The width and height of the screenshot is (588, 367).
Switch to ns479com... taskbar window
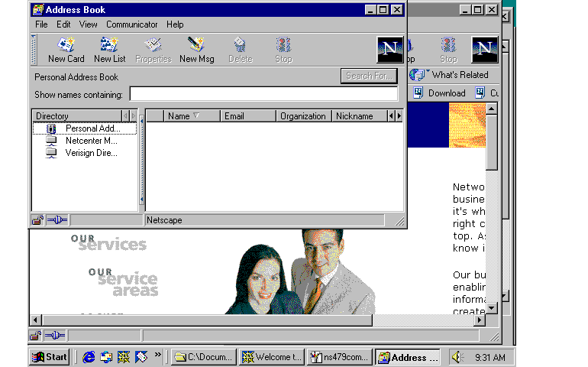tap(340, 357)
